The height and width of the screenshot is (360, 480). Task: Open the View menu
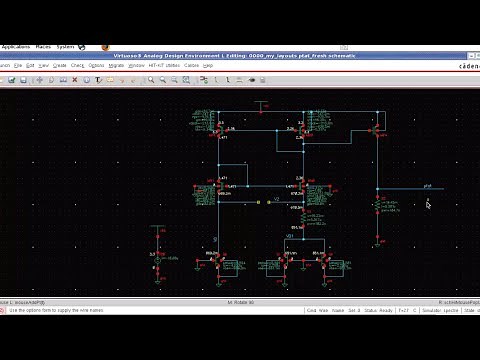click(x=43, y=65)
